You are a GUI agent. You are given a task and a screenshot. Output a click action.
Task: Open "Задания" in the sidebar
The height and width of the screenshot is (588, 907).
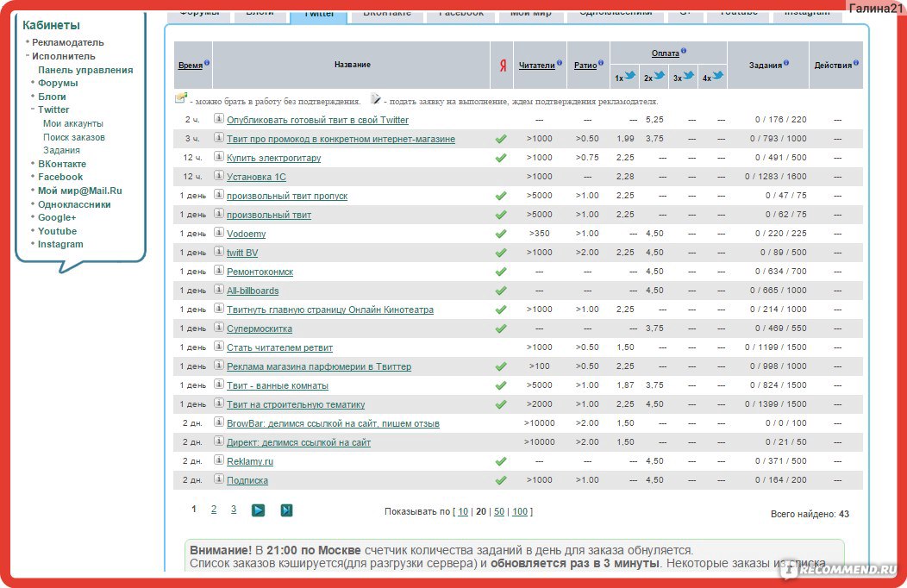(61, 150)
